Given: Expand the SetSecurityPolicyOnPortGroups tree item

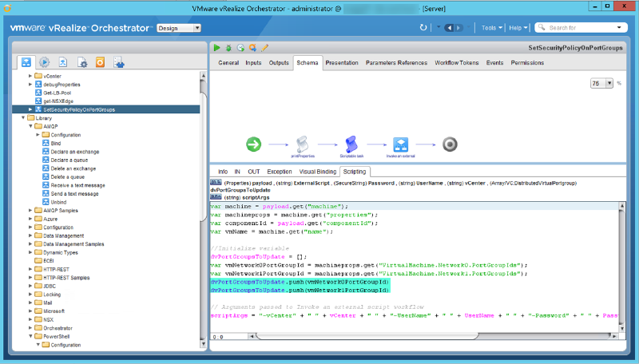Looking at the screenshot, I should tap(30, 109).
